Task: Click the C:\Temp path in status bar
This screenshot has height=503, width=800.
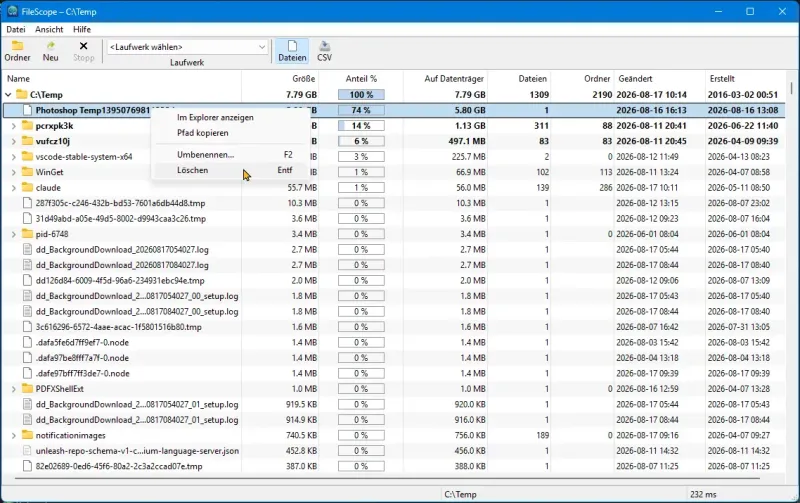Action: (460, 494)
